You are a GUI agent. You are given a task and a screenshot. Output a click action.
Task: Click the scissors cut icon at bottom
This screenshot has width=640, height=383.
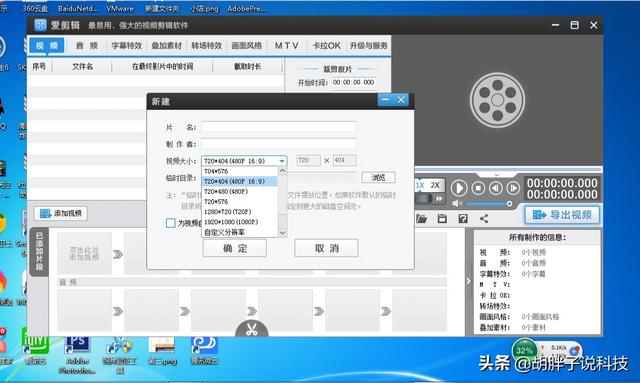(x=252, y=330)
